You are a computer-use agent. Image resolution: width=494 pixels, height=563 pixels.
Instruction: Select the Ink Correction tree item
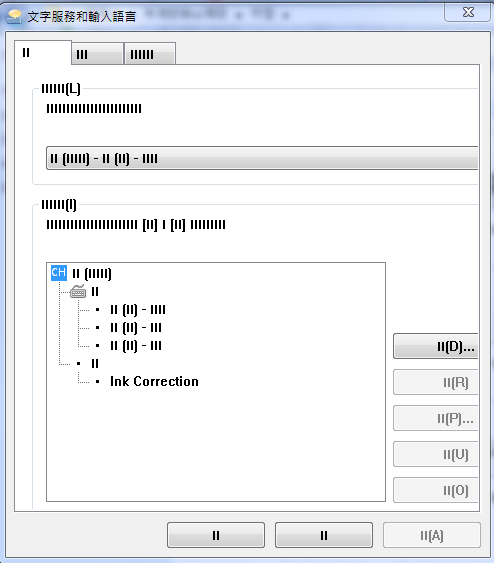(154, 381)
